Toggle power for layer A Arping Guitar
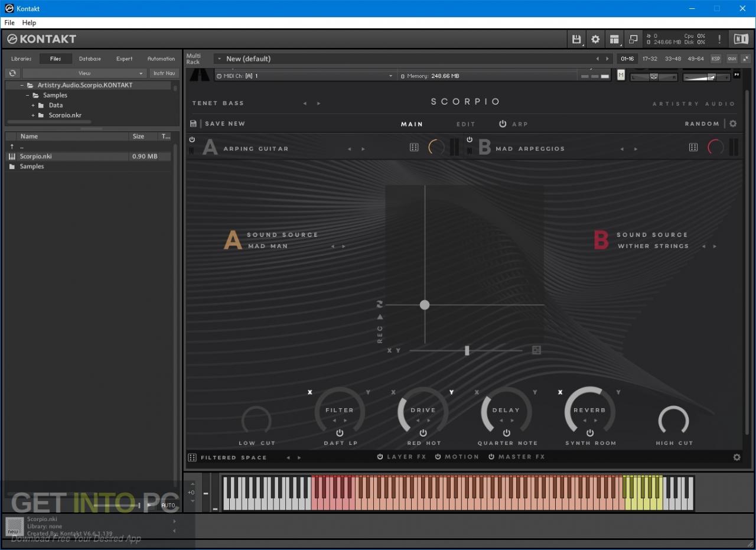The height and width of the screenshot is (550, 756). [192, 139]
